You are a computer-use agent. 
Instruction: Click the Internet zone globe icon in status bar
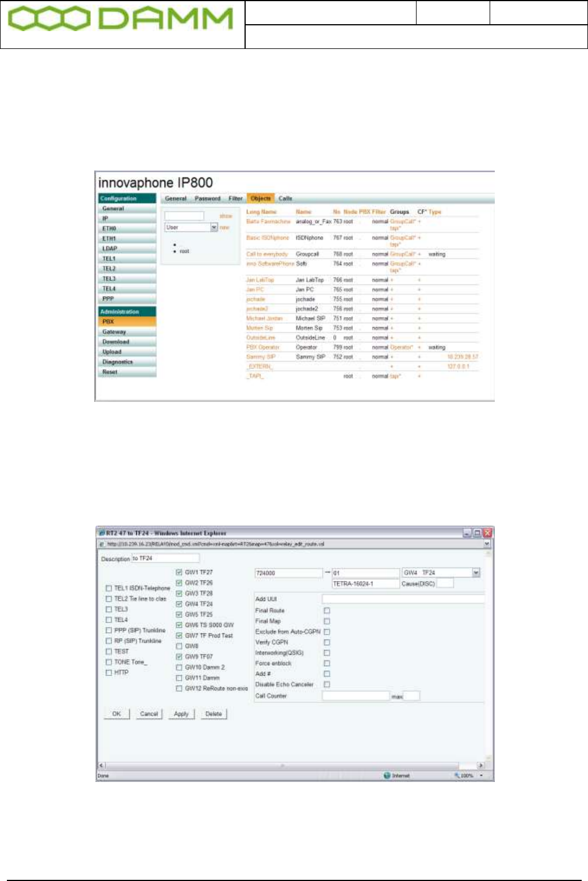387,776
